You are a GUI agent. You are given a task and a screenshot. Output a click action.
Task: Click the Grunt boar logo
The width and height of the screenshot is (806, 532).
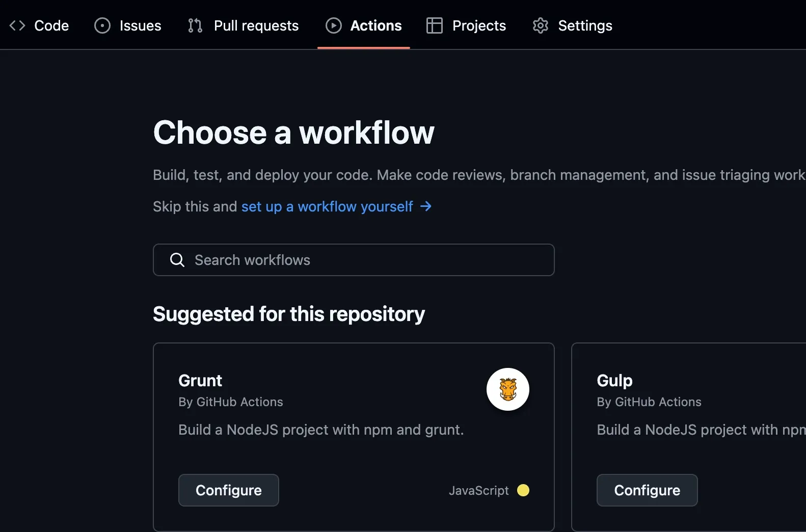[508, 389]
